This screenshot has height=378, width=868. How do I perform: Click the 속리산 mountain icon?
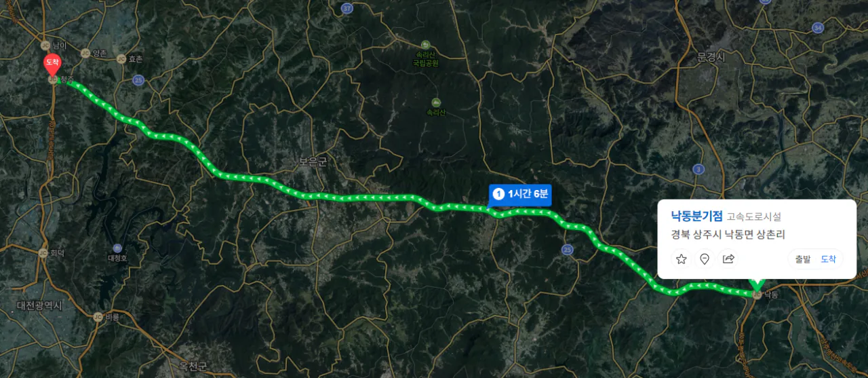(x=436, y=102)
